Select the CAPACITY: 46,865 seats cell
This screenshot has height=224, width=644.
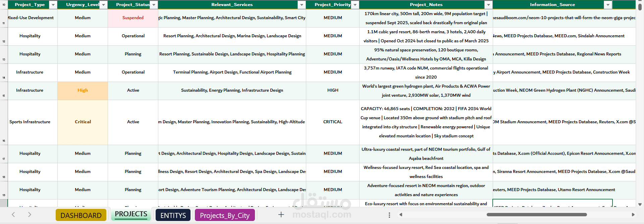tap(426, 122)
